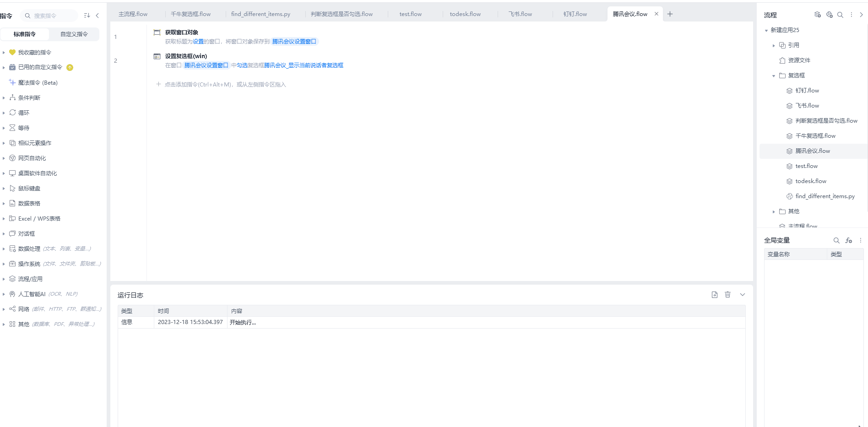This screenshot has height=427, width=868.
Task: Expand the 其他 folder in flow tree
Action: point(774,211)
